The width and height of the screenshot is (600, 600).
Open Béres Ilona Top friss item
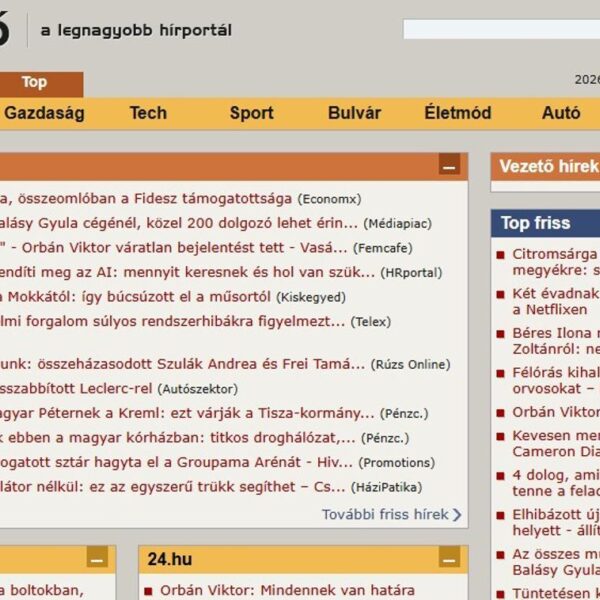[x=556, y=341]
